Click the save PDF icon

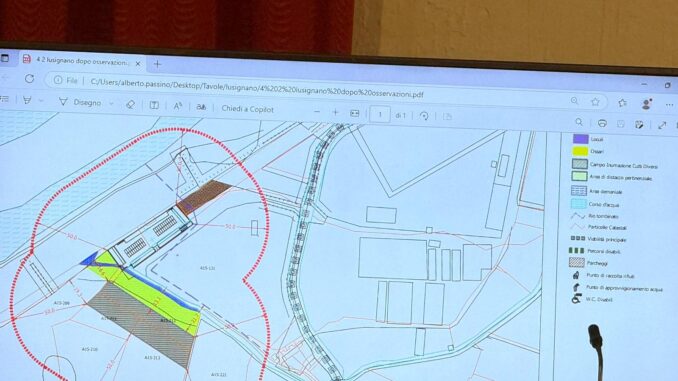click(x=620, y=125)
